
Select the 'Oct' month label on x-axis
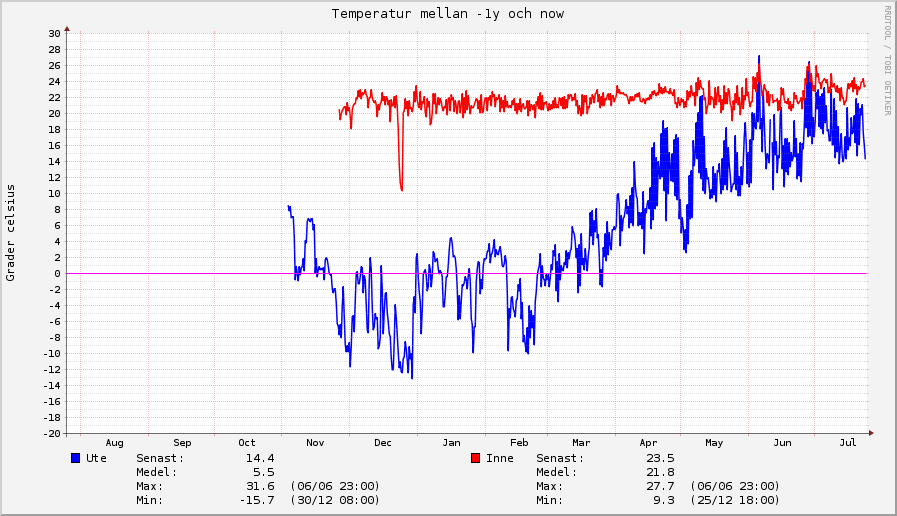[x=247, y=442]
